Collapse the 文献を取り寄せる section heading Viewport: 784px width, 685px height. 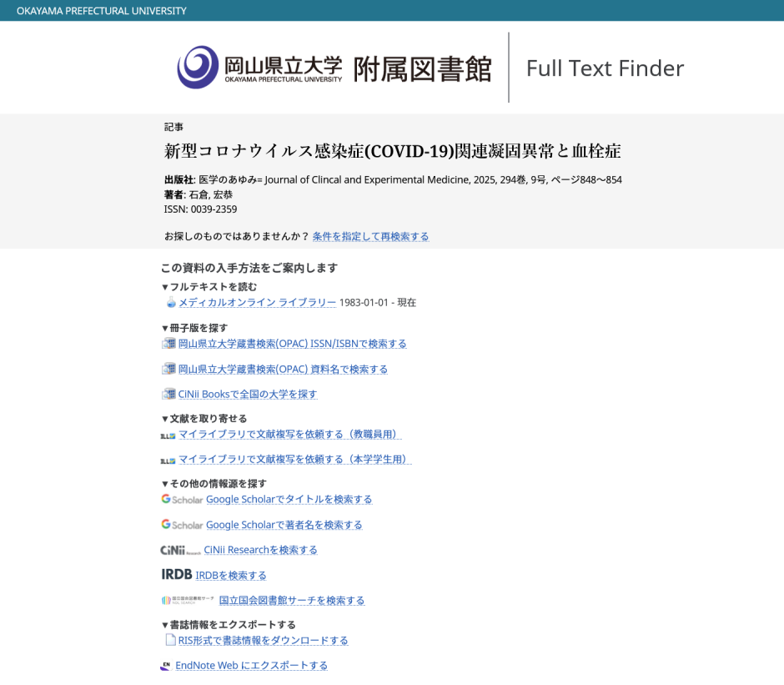pos(204,419)
